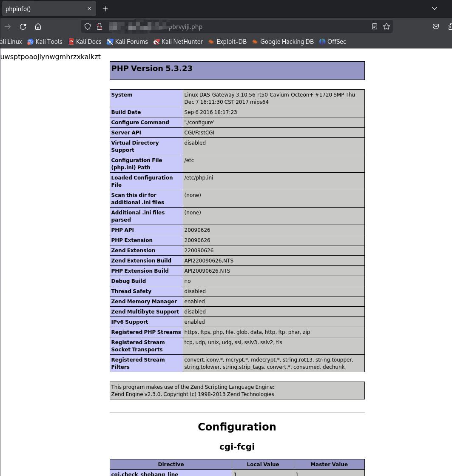Click the Additional .ini files parsed label
This screenshot has width=452, height=476.
[146, 216]
